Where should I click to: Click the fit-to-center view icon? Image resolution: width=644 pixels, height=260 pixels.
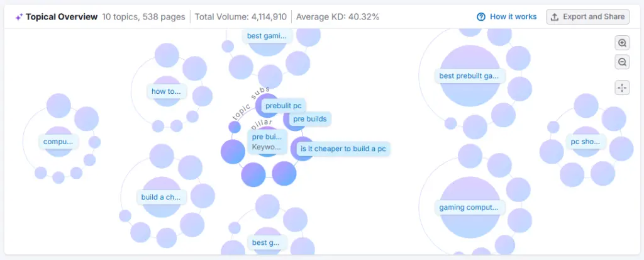(x=622, y=88)
